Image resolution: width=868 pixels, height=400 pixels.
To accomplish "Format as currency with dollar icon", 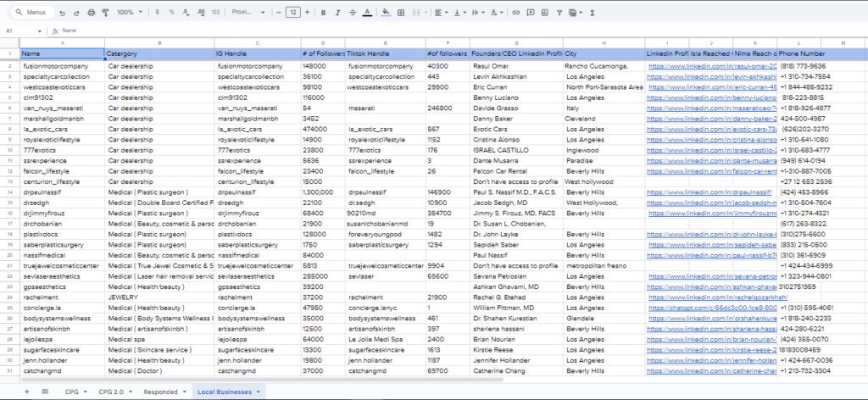I will [158, 12].
